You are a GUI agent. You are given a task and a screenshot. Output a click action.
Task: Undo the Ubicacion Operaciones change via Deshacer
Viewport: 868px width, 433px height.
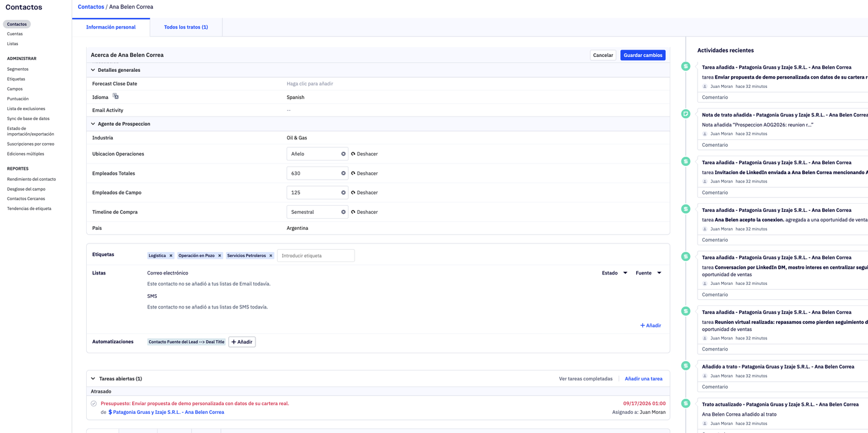(365, 154)
